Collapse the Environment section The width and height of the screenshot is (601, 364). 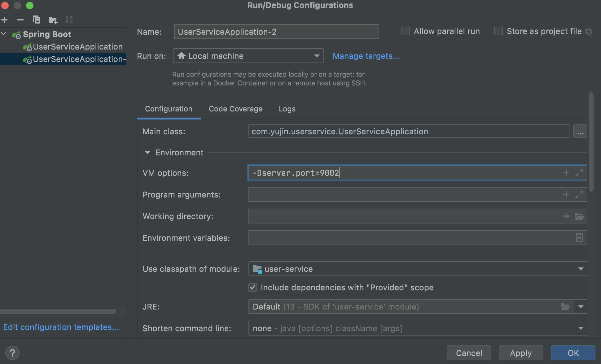point(147,152)
